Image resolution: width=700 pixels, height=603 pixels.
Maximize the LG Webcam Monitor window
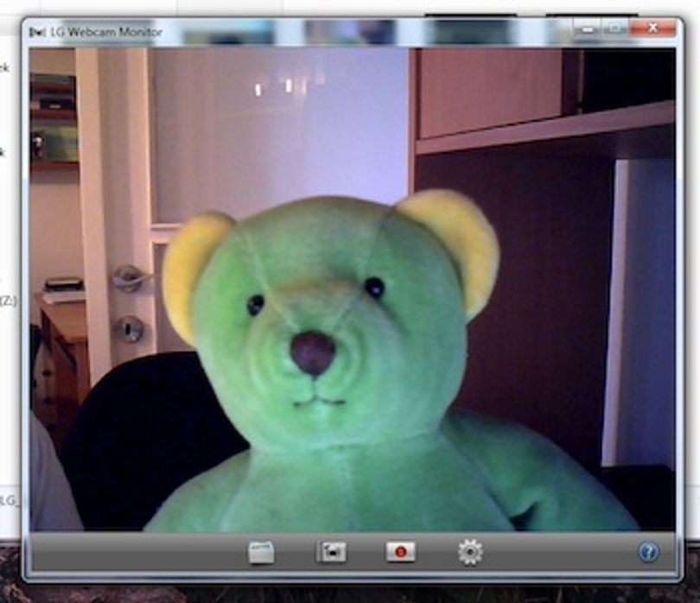(x=614, y=29)
